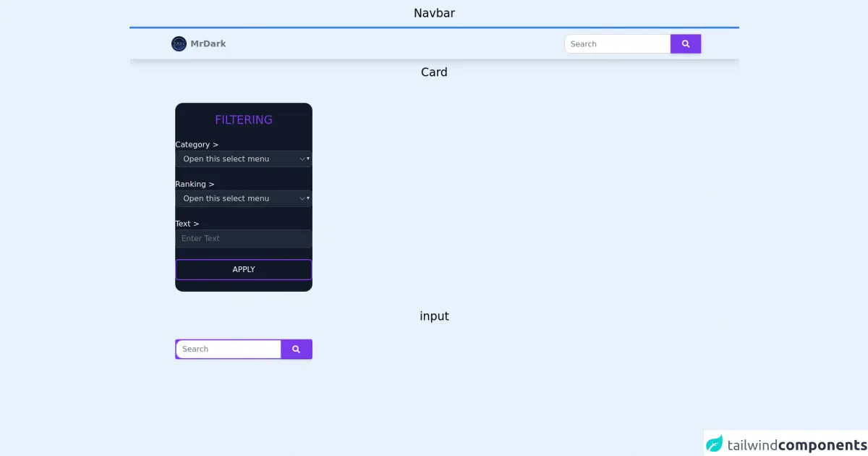Click the "Category >" label
Image resolution: width=868 pixels, height=456 pixels.
pyautogui.click(x=197, y=145)
